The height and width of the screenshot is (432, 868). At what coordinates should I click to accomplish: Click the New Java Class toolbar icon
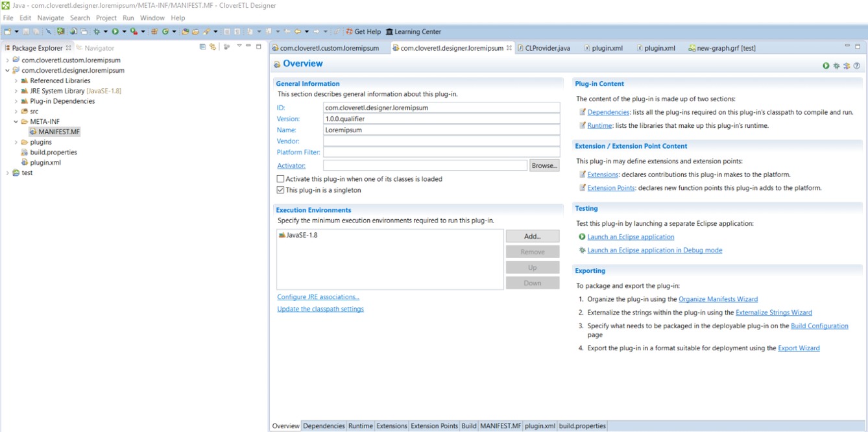pos(165,31)
